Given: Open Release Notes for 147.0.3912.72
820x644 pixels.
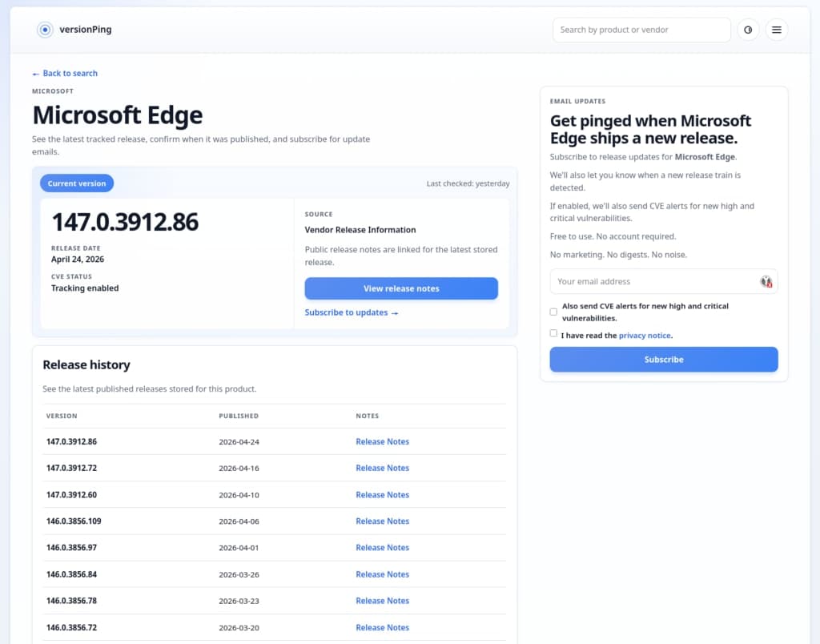Looking at the screenshot, I should click(382, 468).
